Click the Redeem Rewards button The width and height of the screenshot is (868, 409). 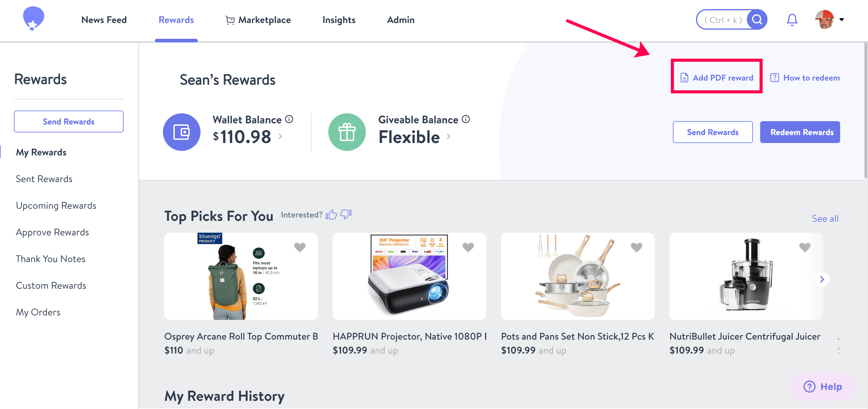[800, 132]
